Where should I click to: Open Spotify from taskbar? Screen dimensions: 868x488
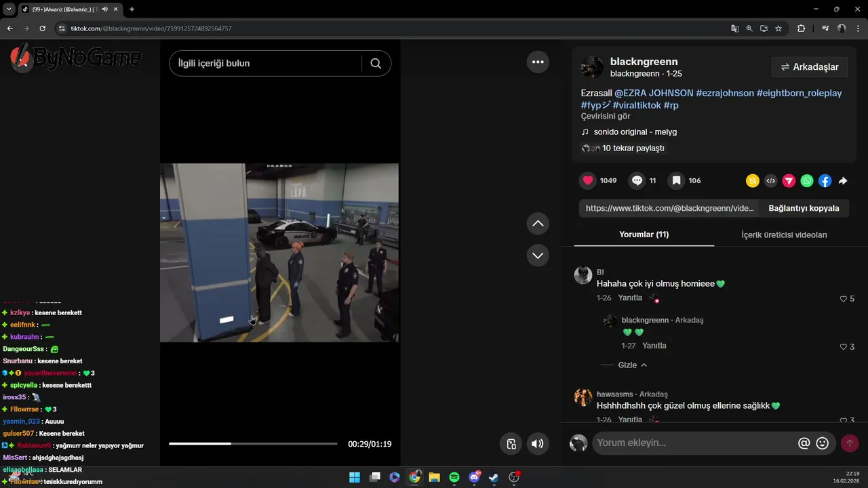point(454,477)
